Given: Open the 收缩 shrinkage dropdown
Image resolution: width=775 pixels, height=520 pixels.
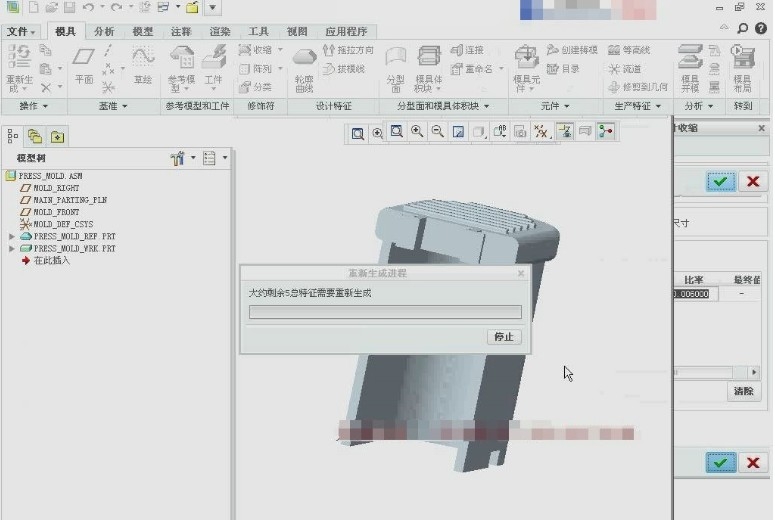Looking at the screenshot, I should click(280, 50).
